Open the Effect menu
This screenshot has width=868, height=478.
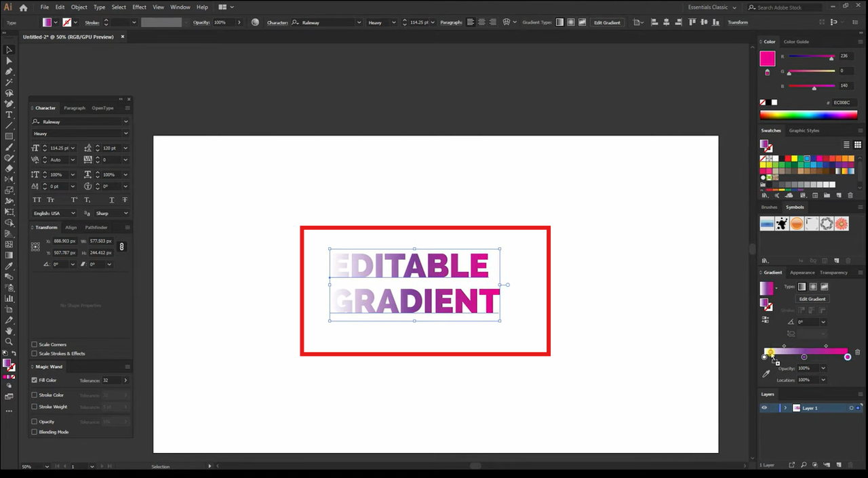tap(139, 7)
